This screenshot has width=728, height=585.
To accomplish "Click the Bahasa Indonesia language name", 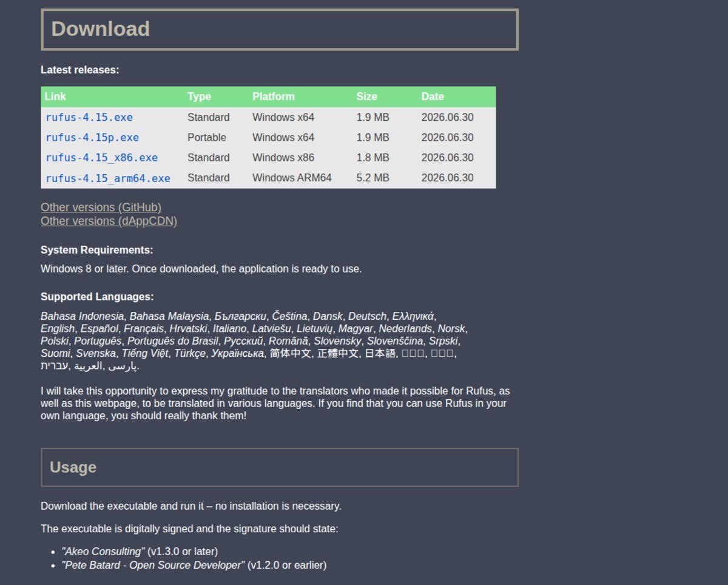I will click(x=83, y=316).
